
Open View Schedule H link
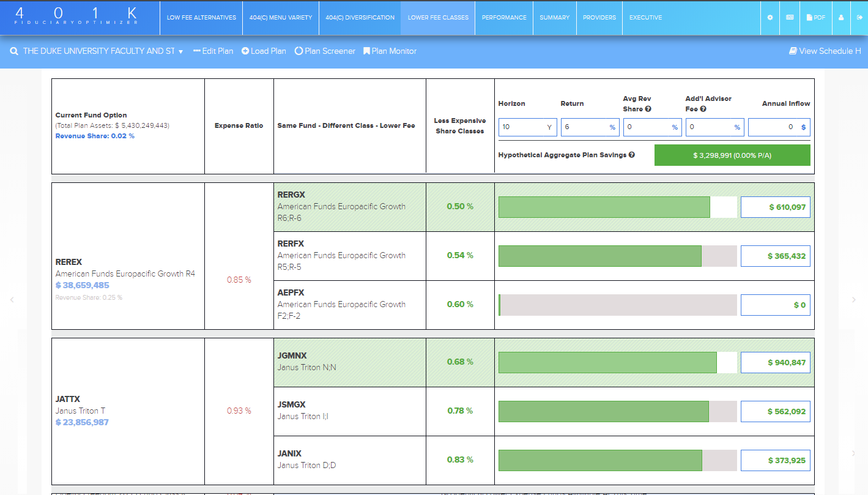click(825, 51)
